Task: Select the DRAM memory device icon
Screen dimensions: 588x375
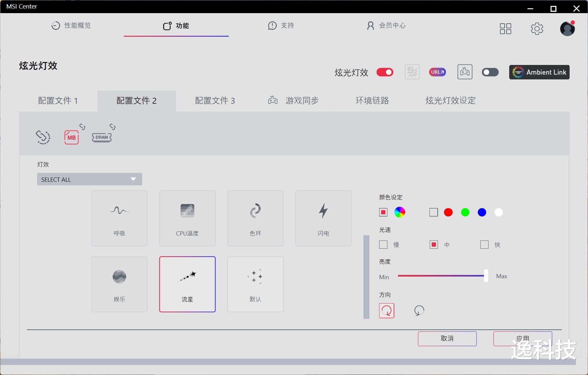Action: 102,137
